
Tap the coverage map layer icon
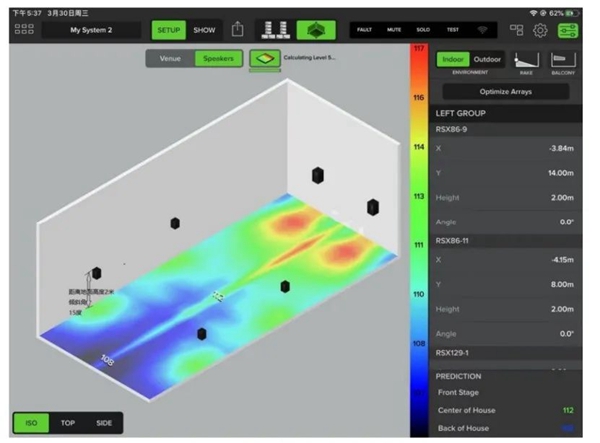tap(264, 59)
